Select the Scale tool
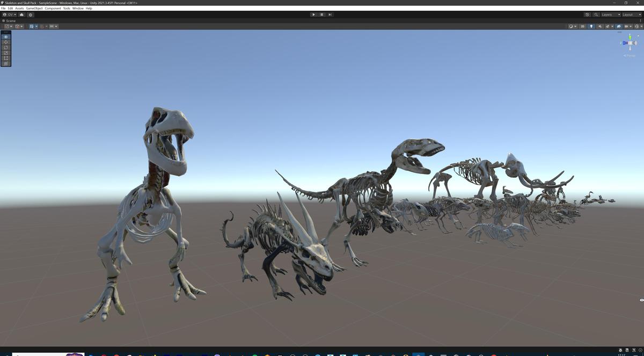This screenshot has width=644, height=356. pos(5,53)
